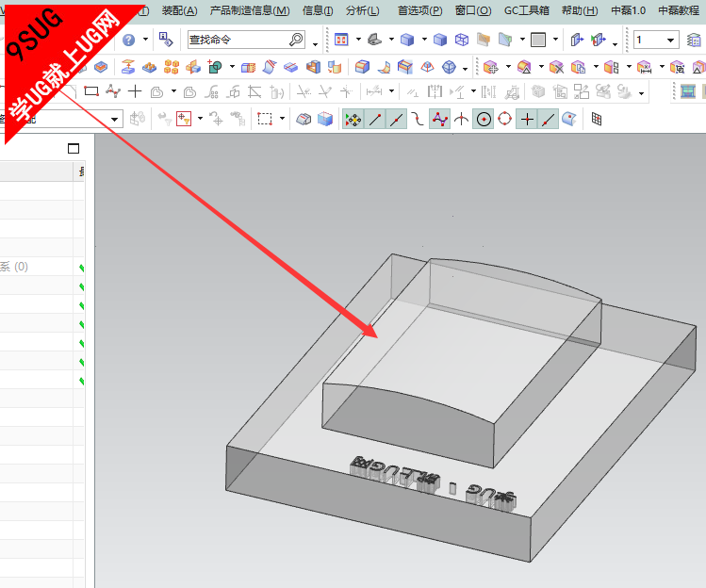Expand the Move Face dropdown arrow

508,67
